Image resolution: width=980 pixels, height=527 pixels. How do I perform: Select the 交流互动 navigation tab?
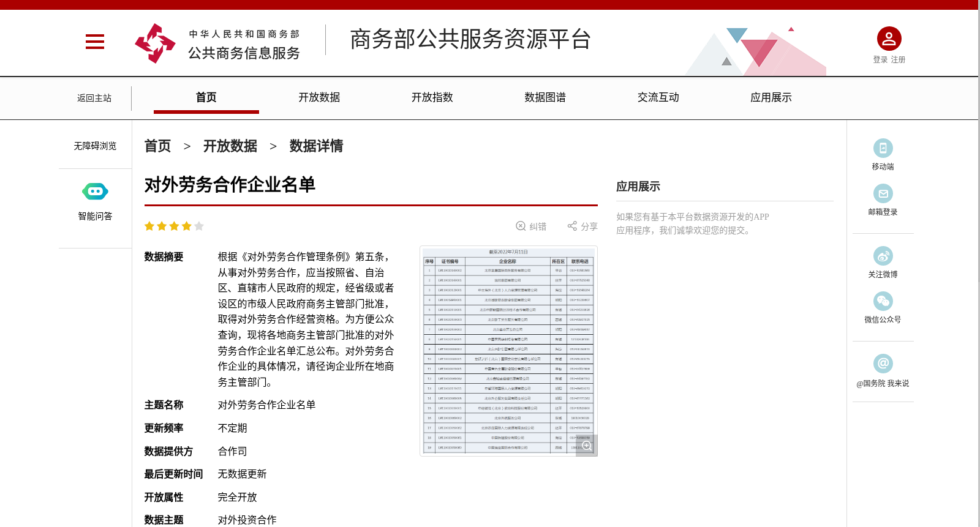coord(658,97)
